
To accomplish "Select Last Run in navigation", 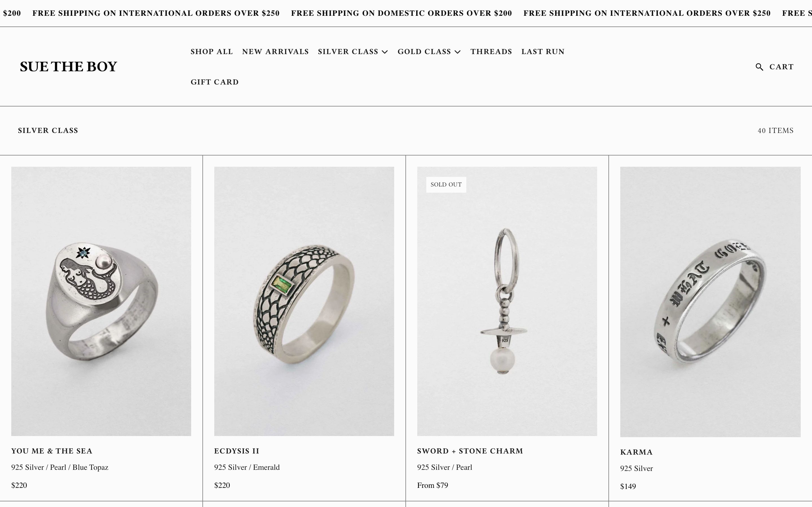I will [543, 52].
